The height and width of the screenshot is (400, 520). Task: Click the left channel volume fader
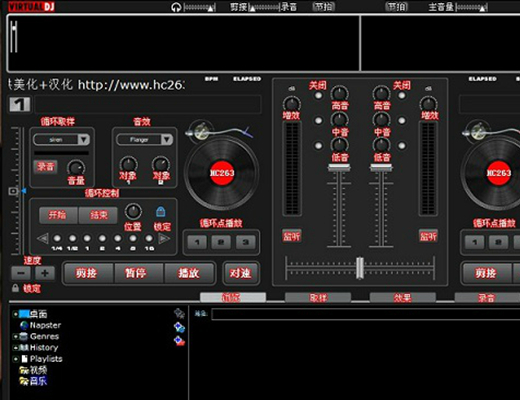pyautogui.click(x=339, y=167)
